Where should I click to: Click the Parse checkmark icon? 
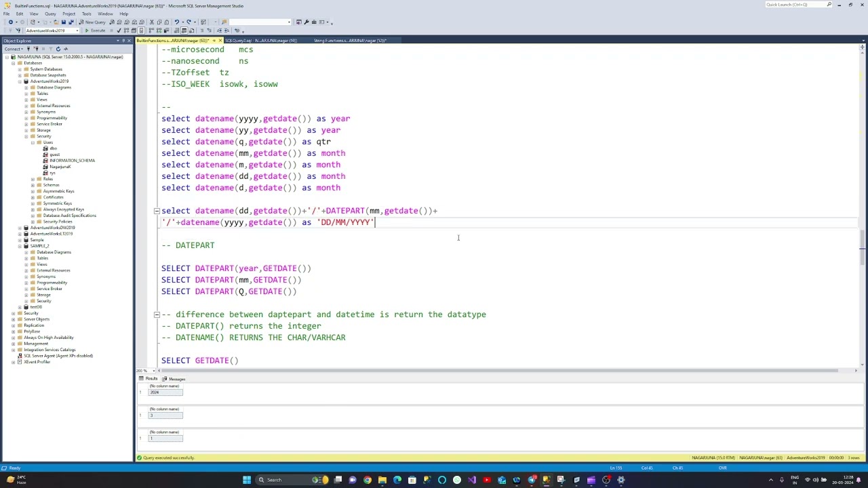click(119, 30)
